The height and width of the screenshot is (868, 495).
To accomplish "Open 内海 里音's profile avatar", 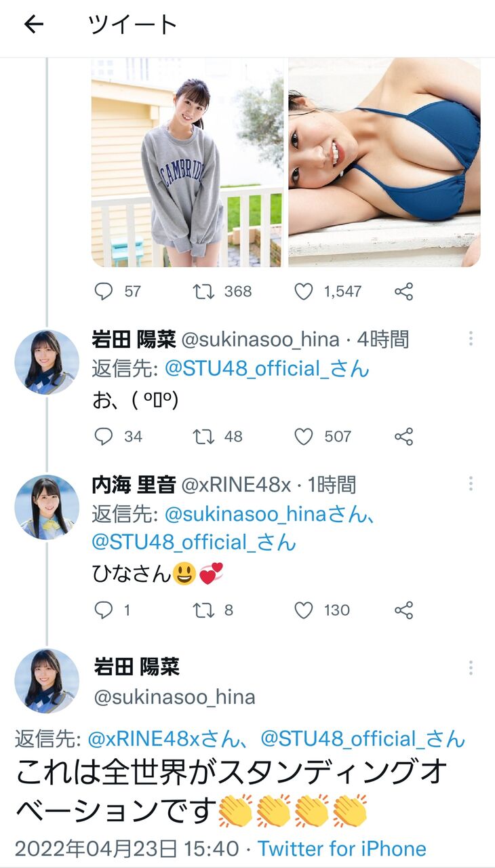I will [47, 507].
